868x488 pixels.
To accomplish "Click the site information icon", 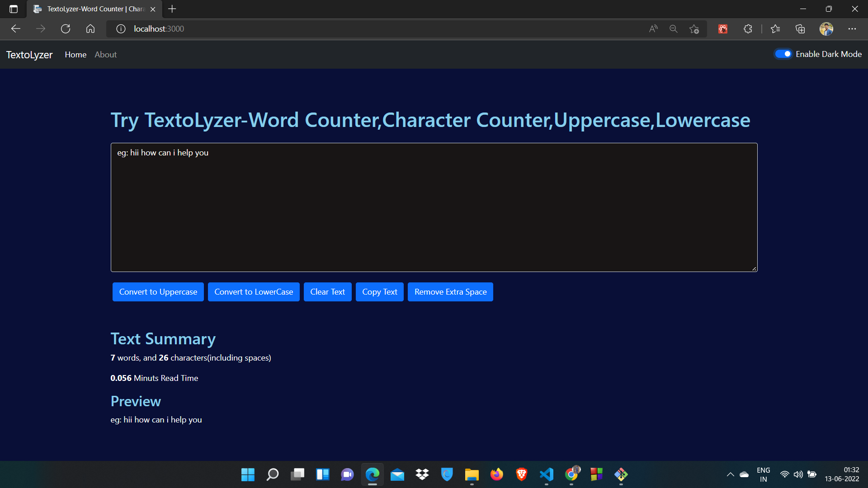I will pyautogui.click(x=121, y=29).
